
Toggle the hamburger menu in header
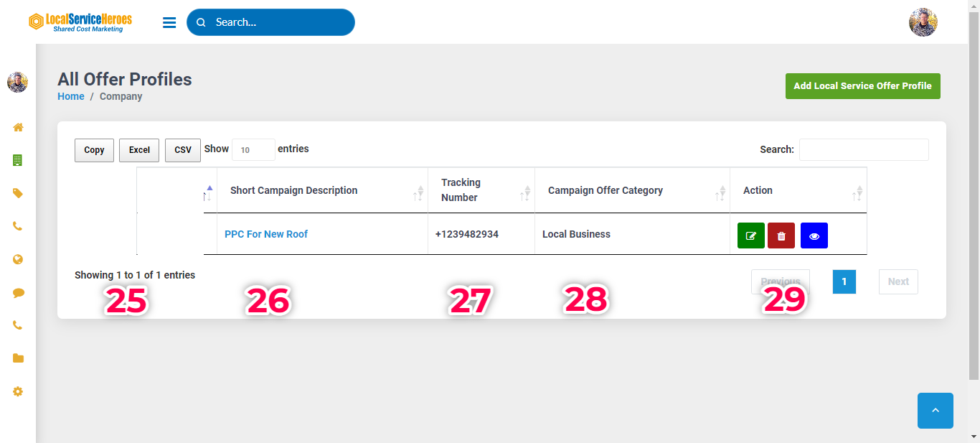[169, 22]
